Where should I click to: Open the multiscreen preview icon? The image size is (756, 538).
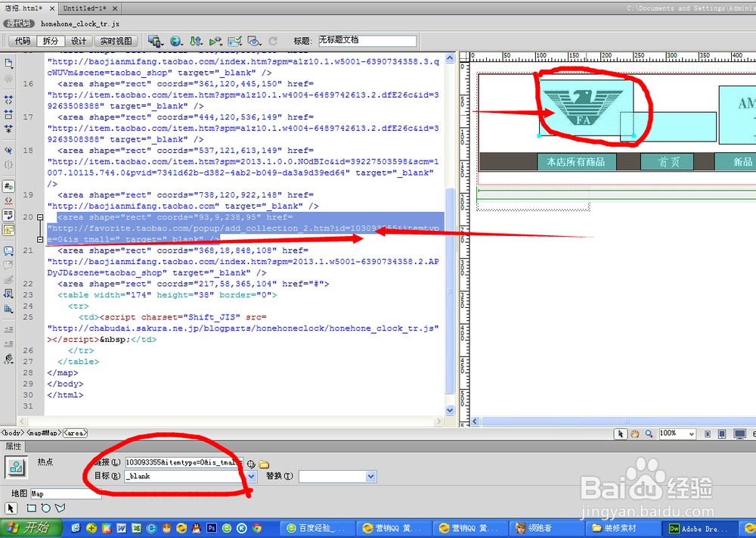pyautogui.click(x=155, y=42)
